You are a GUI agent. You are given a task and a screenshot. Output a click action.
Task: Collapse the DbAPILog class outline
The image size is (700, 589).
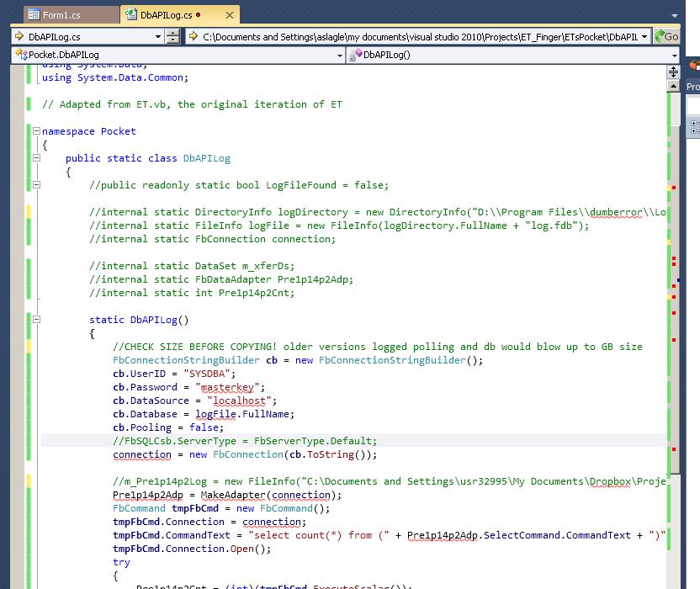coord(37,157)
